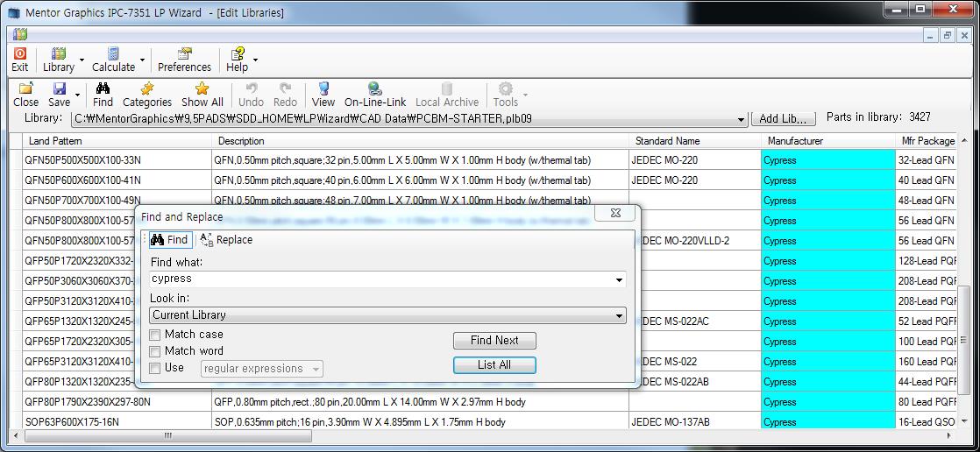Screen dimensions: 980x452
Task: Click the table scroll down arrow
Action: [x=963, y=420]
